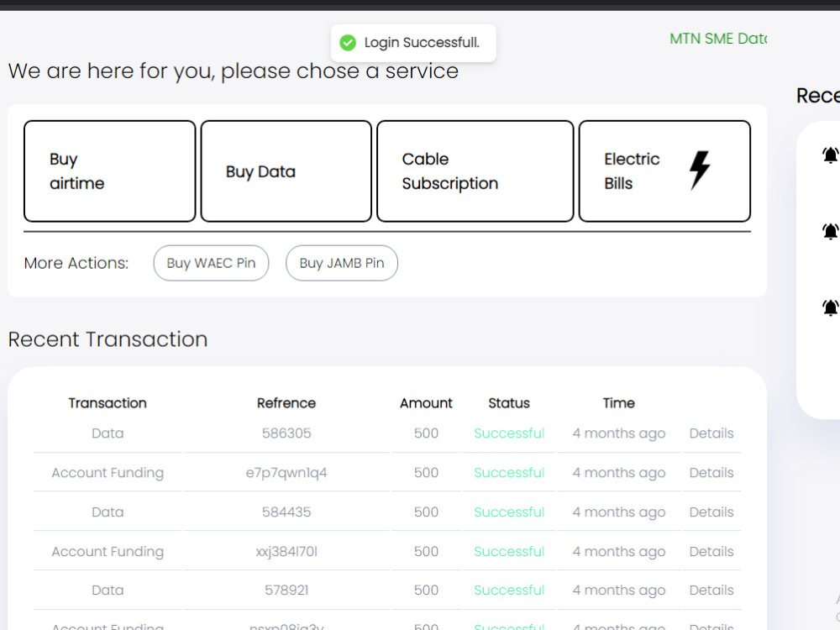This screenshot has height=630, width=840.
Task: Click Successful status in row e7p7qwn1q4
Action: click(x=509, y=472)
